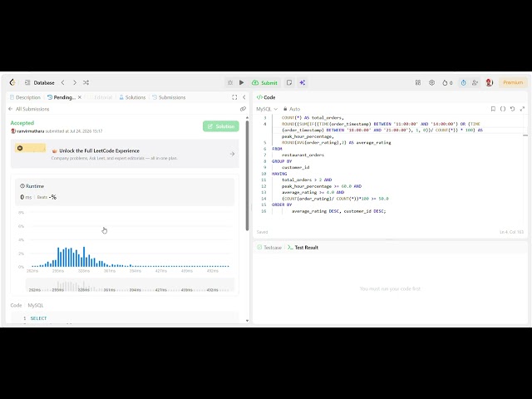The image size is (532, 399).
Task: Click the debugger bug icon
Action: point(230,82)
